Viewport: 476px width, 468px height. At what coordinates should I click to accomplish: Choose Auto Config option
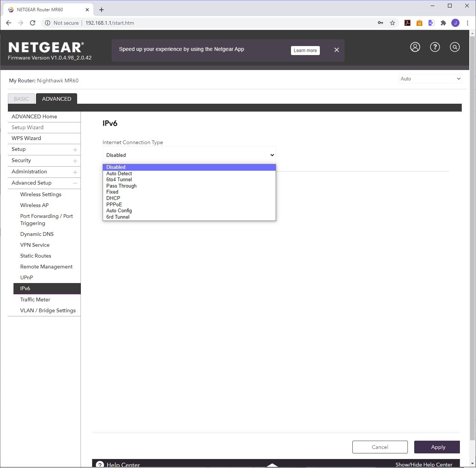(x=189, y=210)
